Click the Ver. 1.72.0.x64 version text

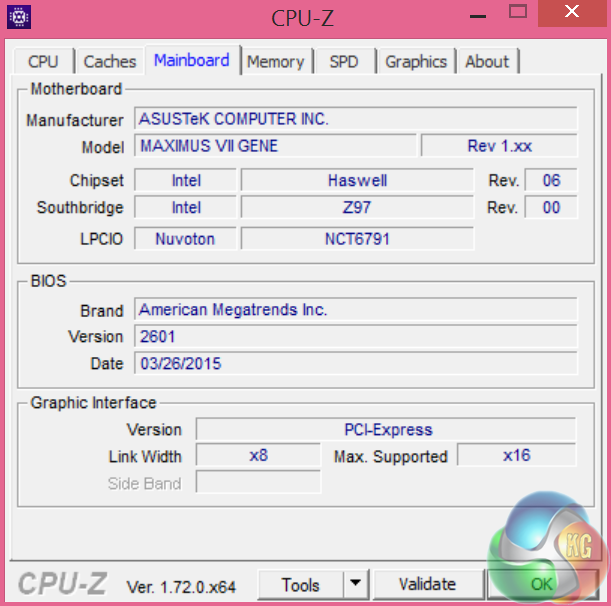[181, 587]
